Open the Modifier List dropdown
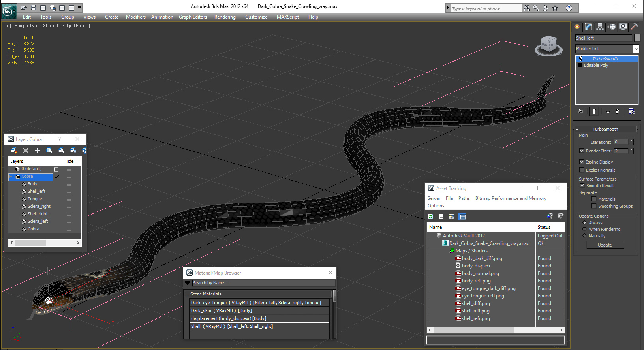The width and height of the screenshot is (644, 350). point(636,49)
